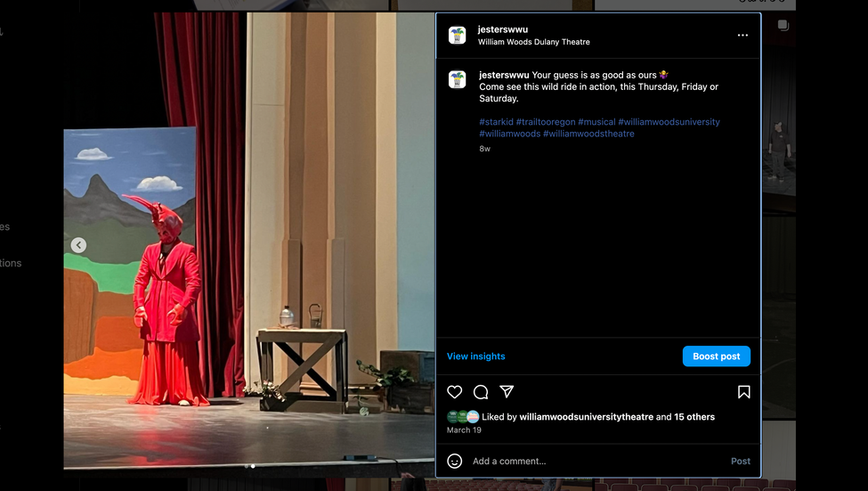The height and width of the screenshot is (491, 868).
Task: Click the 8w timestamp under caption
Action: tap(484, 149)
